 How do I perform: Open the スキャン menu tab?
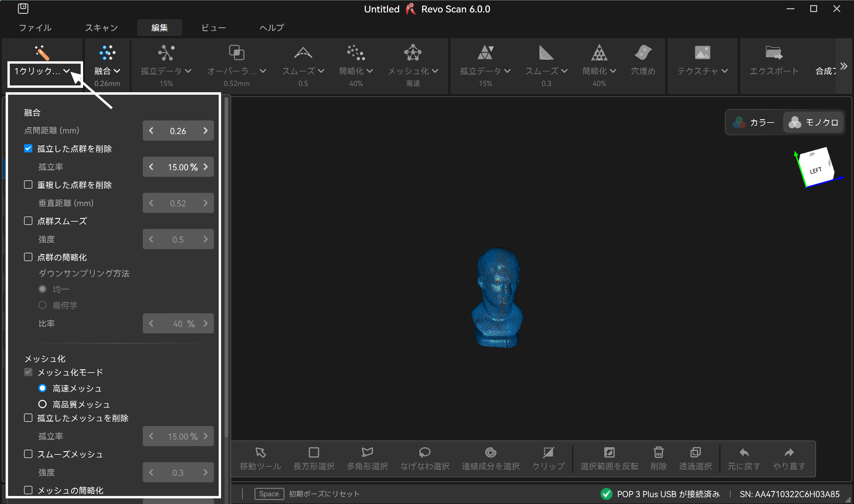point(101,28)
